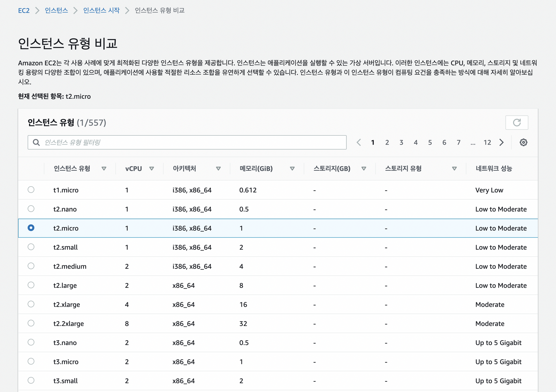Viewport: 556px width, 392px height.
Task: Open the 인스턴스 시작 breadcrumb link
Action: [x=101, y=11]
